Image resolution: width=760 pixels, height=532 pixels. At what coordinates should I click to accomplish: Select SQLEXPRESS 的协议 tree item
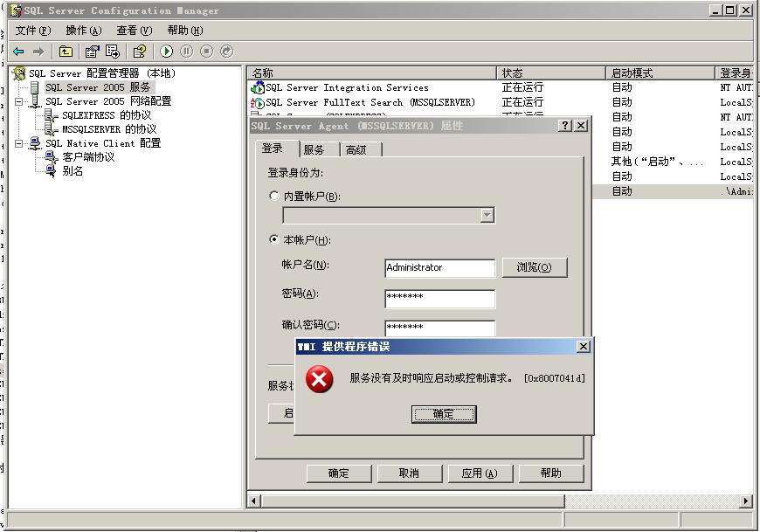tap(107, 115)
